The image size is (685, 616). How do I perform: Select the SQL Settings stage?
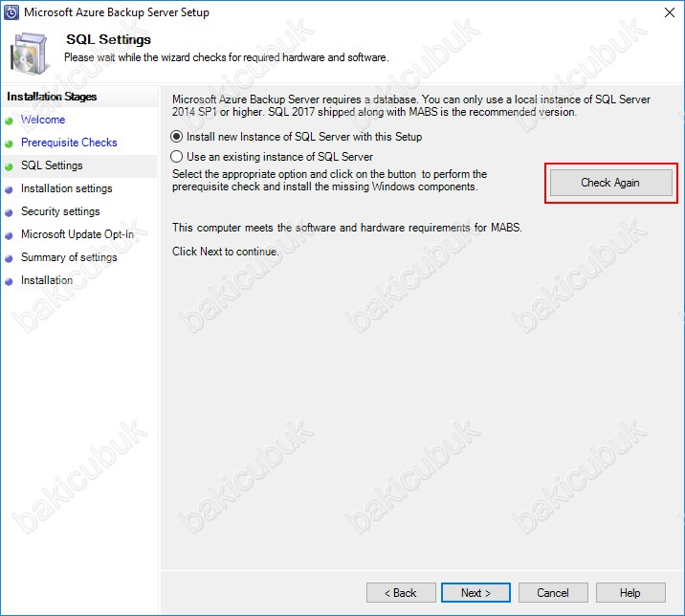click(x=52, y=165)
